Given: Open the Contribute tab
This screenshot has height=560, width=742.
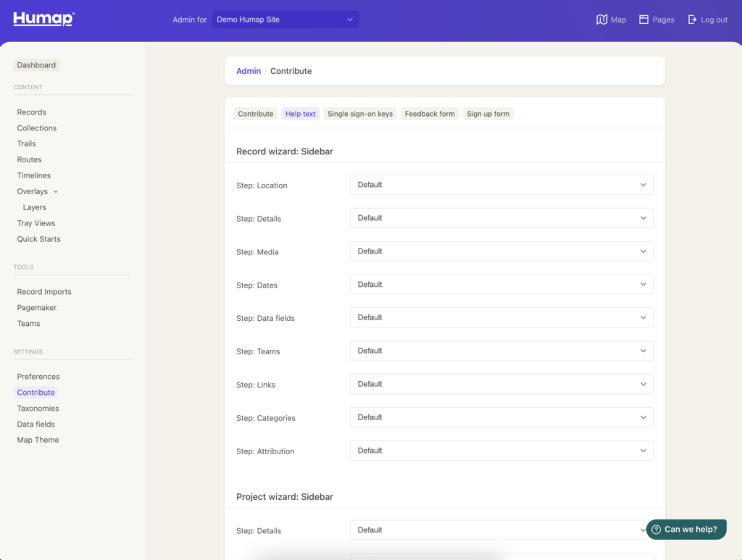Looking at the screenshot, I should tap(255, 114).
